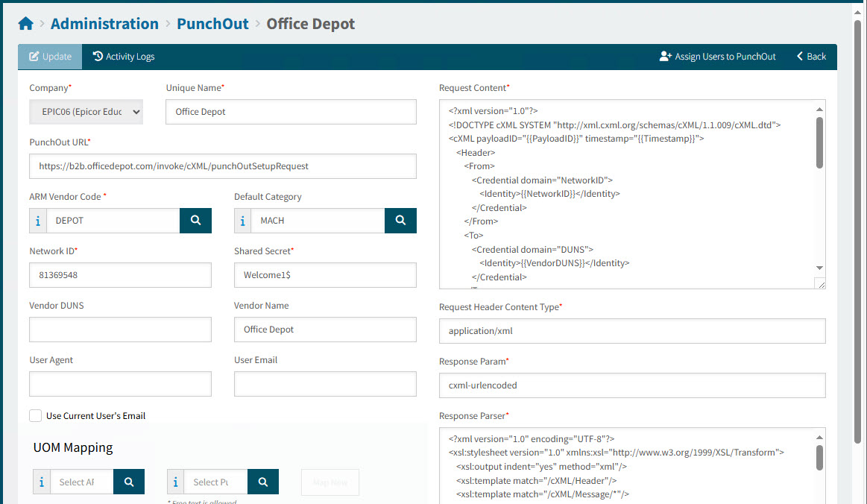The width and height of the screenshot is (867, 504).
Task: Click UOM Mapping second search magnifier button
Action: click(x=263, y=482)
